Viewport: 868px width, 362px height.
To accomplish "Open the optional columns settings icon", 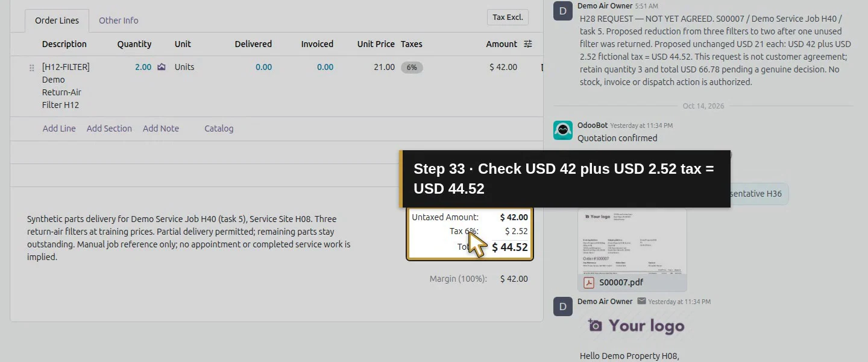I will click(x=528, y=44).
